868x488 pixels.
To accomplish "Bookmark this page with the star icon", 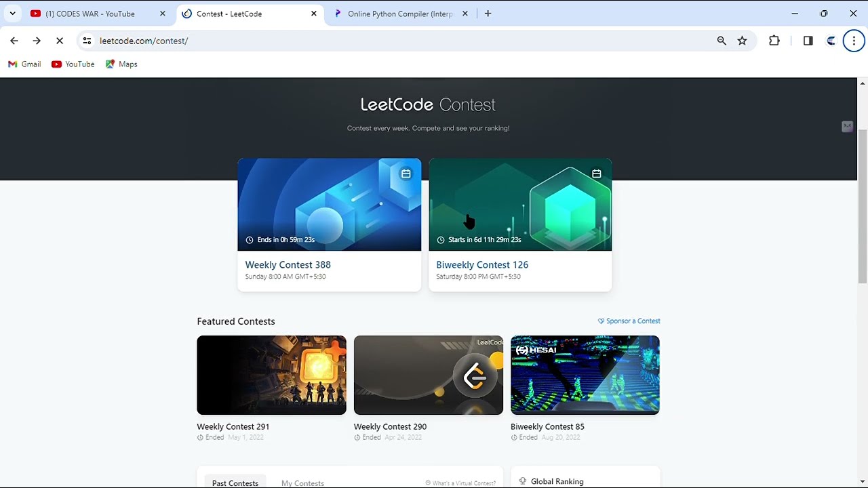I will click(x=743, y=41).
